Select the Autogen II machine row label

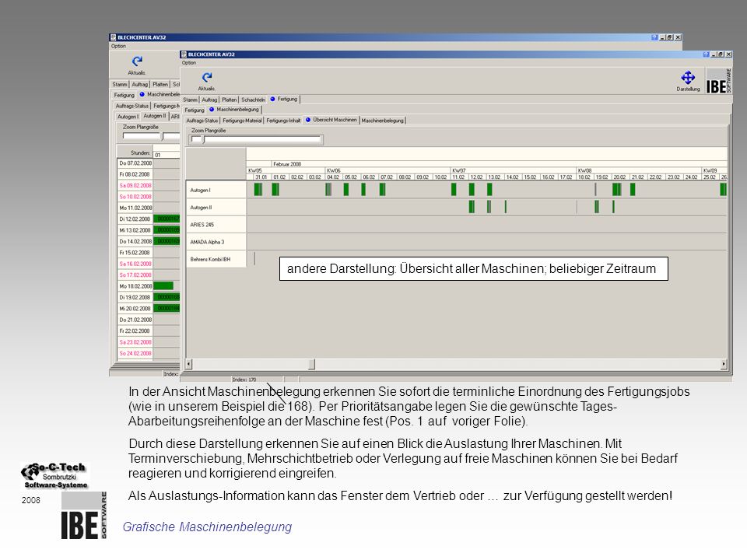(x=216, y=208)
